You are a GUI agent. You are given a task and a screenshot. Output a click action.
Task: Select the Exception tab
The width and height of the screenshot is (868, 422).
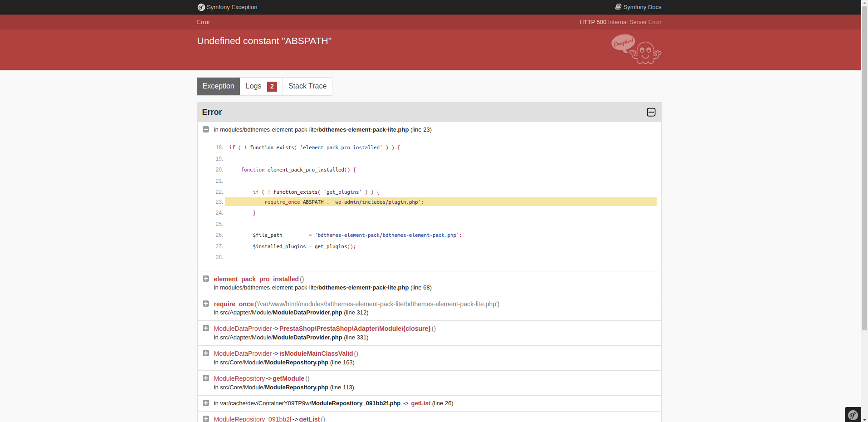coord(219,86)
